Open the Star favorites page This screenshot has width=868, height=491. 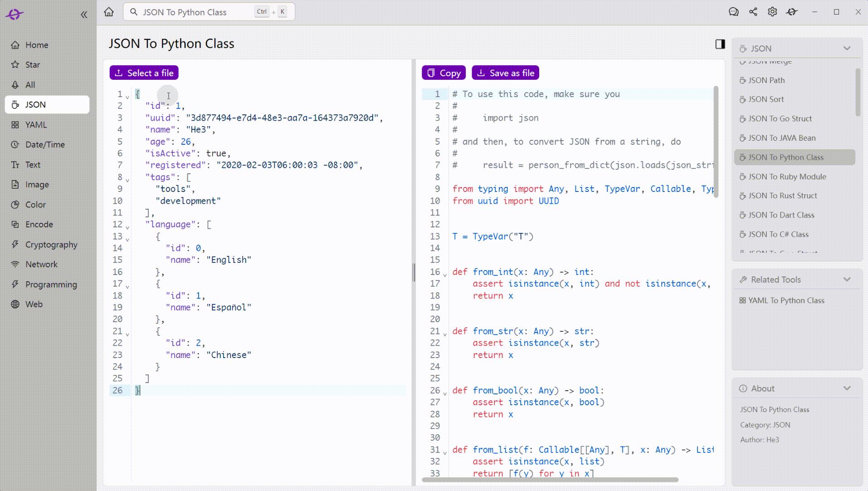pyautogui.click(x=32, y=64)
